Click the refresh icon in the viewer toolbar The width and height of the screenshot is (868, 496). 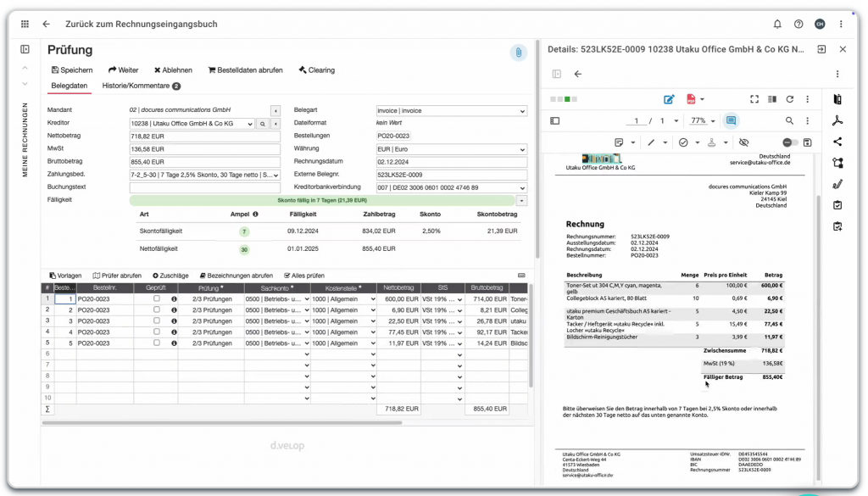tap(790, 99)
